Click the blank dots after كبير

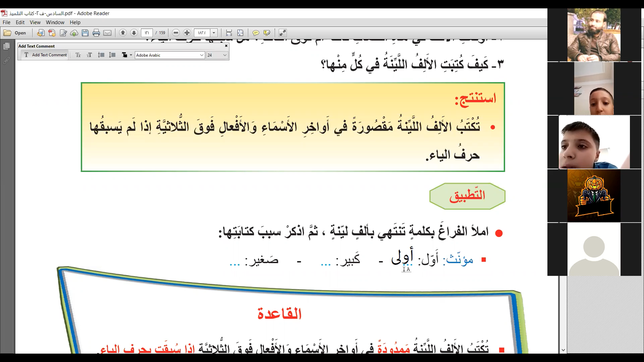coord(326,264)
